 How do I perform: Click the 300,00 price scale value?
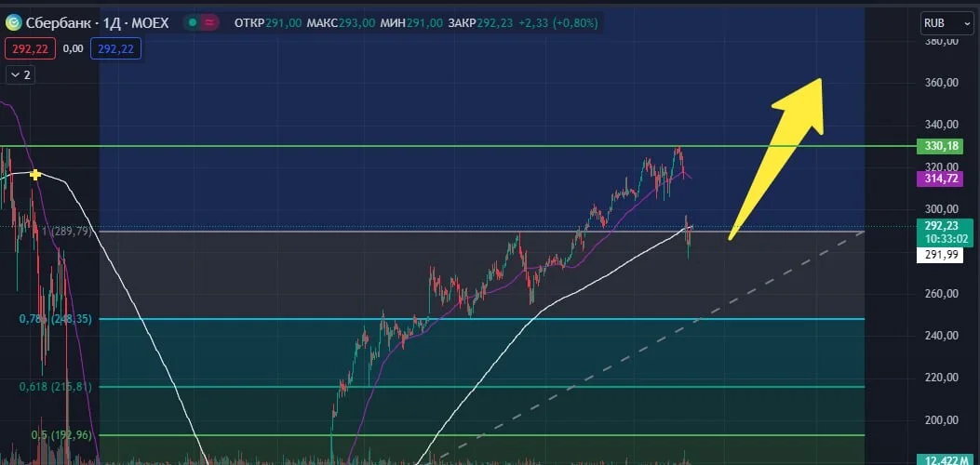tap(941, 209)
